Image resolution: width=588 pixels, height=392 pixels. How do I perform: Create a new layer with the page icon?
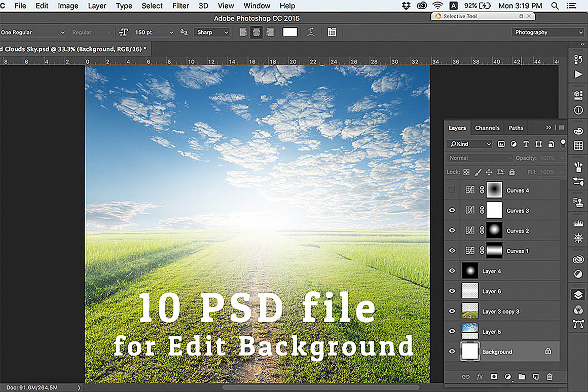tap(536, 377)
